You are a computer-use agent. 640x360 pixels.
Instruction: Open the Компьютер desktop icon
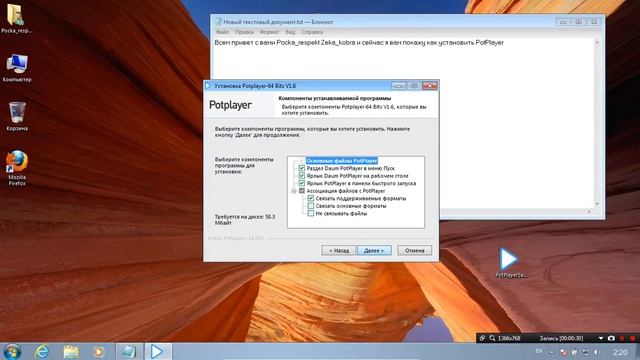(x=17, y=68)
